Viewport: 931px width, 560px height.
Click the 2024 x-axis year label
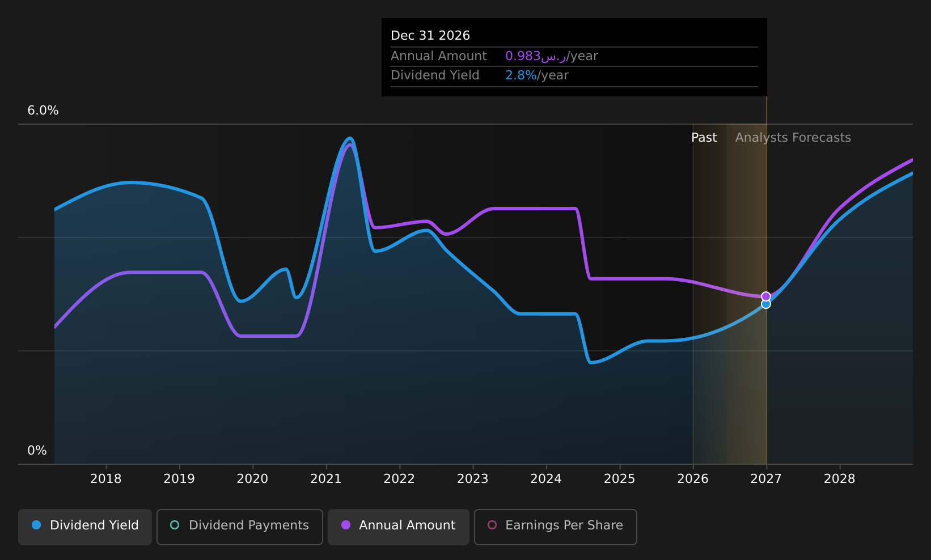546,479
